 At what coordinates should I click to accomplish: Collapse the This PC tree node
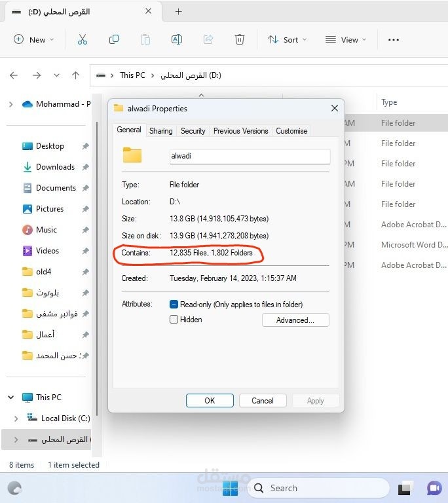point(11,397)
